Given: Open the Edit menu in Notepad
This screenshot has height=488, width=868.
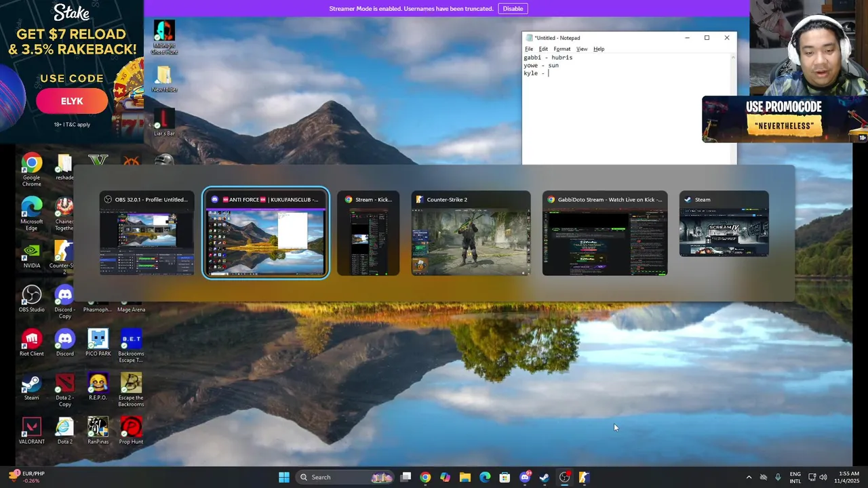Looking at the screenshot, I should point(543,49).
